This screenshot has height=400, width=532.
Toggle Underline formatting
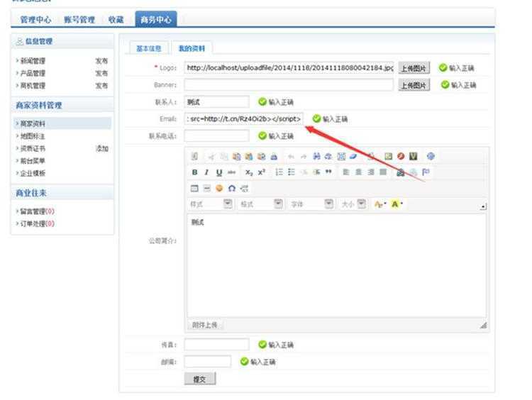219,172
